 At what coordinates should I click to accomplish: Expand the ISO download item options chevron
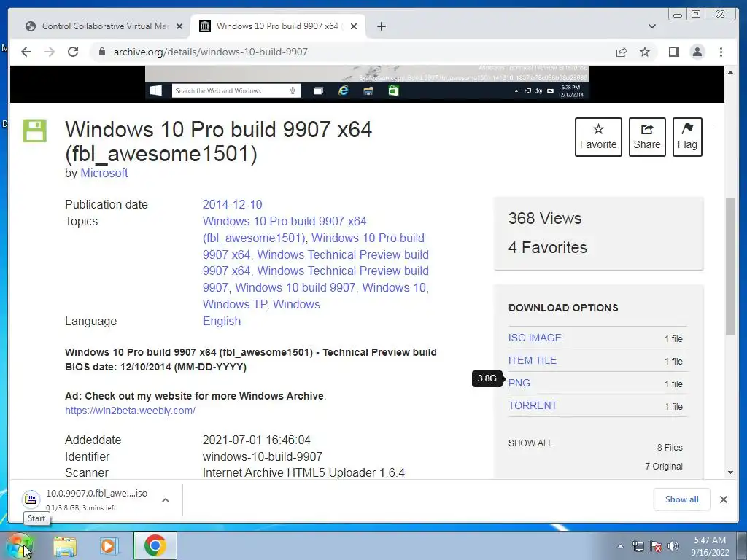point(166,500)
